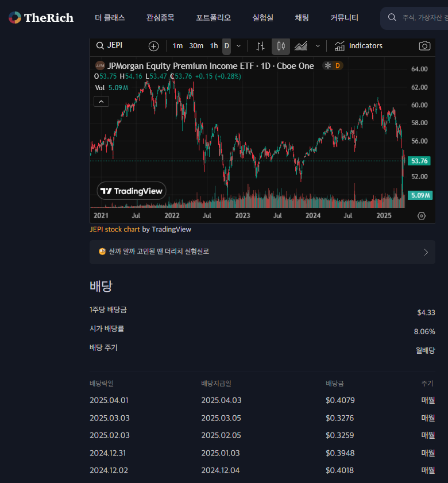The image size is (448, 483).
Task: Click the Vol 5.09M legend entry
Action: coord(111,88)
